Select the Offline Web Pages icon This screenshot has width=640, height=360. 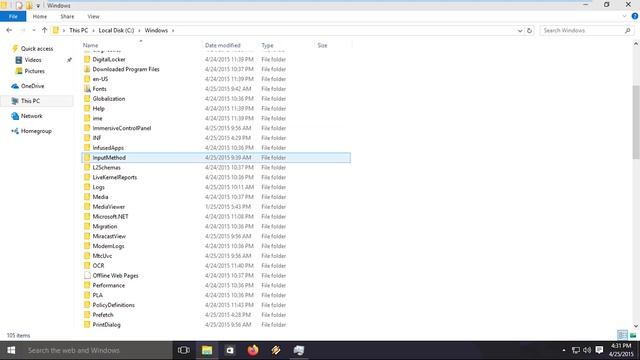[x=87, y=276]
